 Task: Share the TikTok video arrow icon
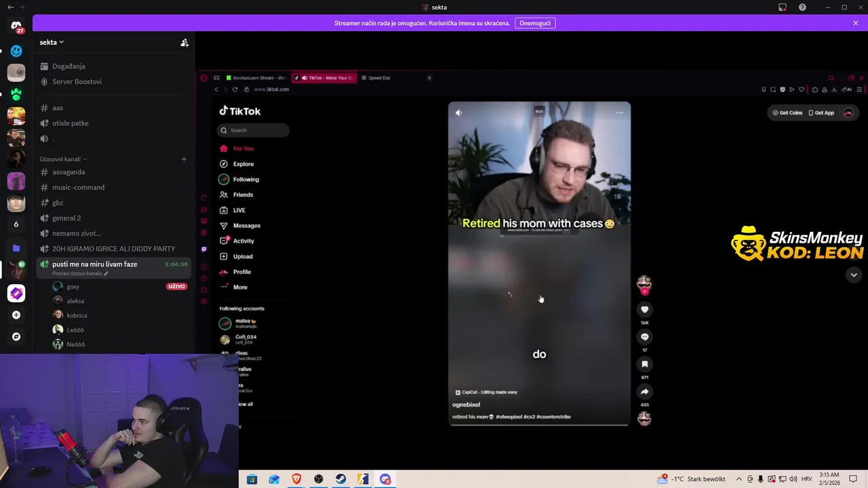[x=645, y=392]
